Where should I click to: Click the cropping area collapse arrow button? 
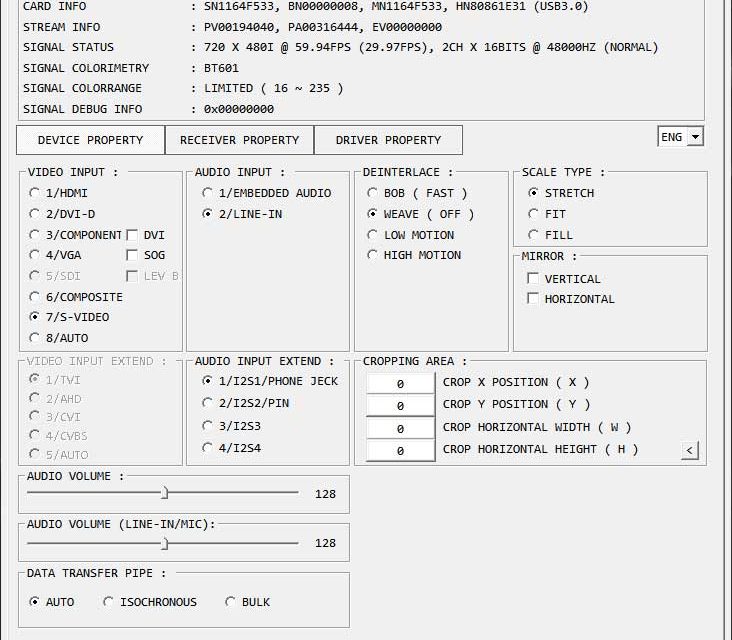pos(689,451)
